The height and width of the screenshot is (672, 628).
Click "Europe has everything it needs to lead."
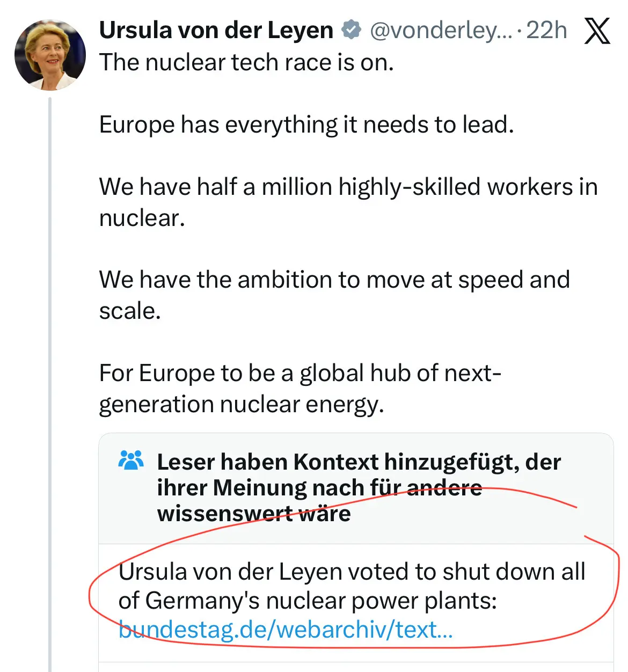[x=306, y=125]
